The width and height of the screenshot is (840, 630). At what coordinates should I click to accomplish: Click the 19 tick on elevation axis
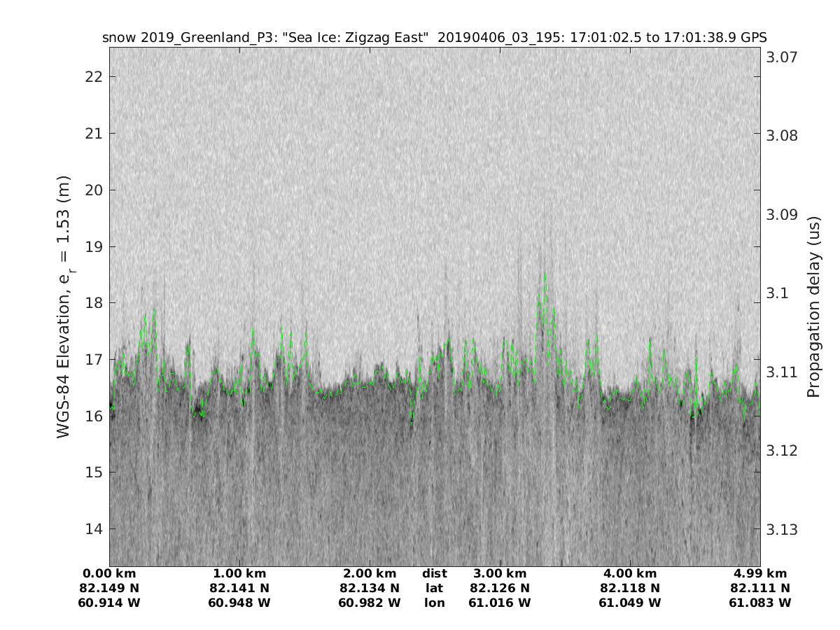pos(96,246)
